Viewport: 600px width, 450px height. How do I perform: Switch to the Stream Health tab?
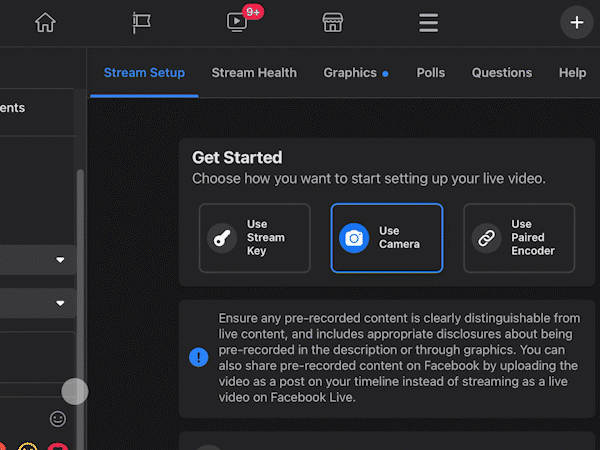click(254, 73)
